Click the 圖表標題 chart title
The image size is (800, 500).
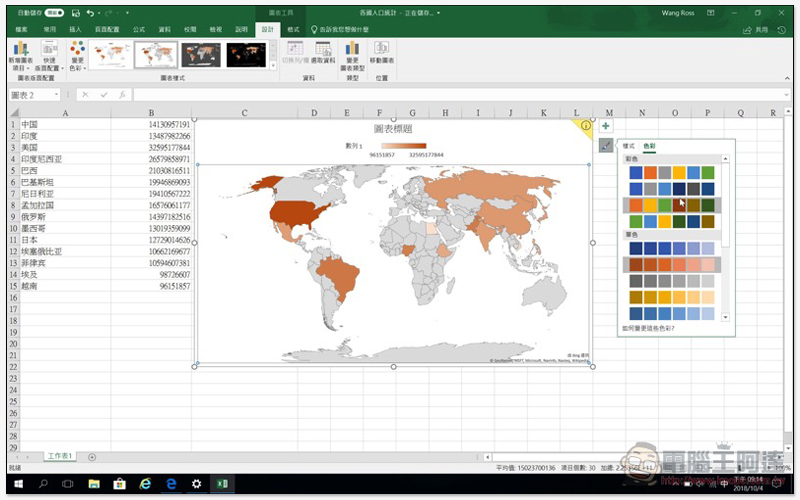point(393,129)
